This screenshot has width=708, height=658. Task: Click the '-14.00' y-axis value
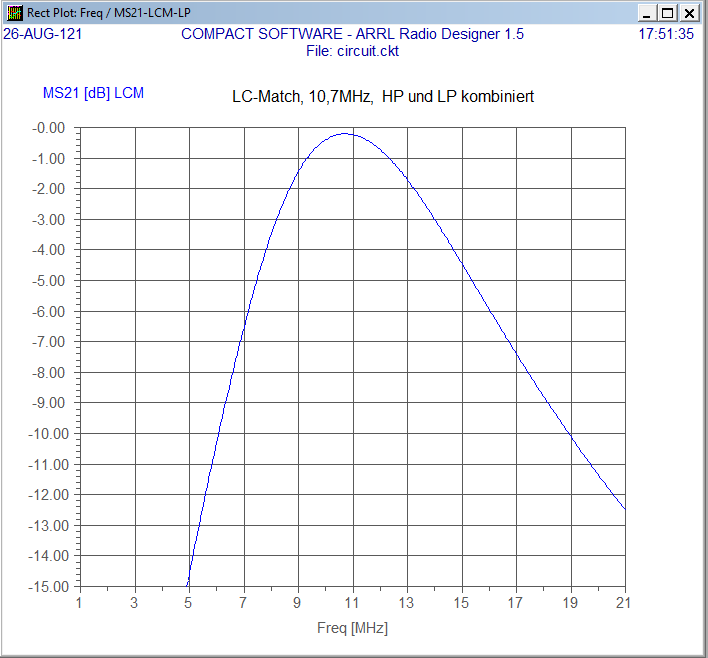pyautogui.click(x=48, y=556)
